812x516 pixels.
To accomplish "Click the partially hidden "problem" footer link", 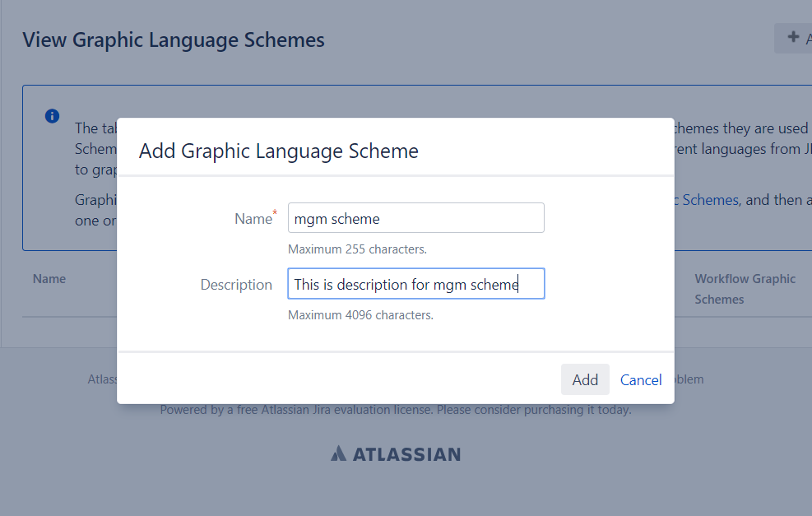I will (689, 379).
